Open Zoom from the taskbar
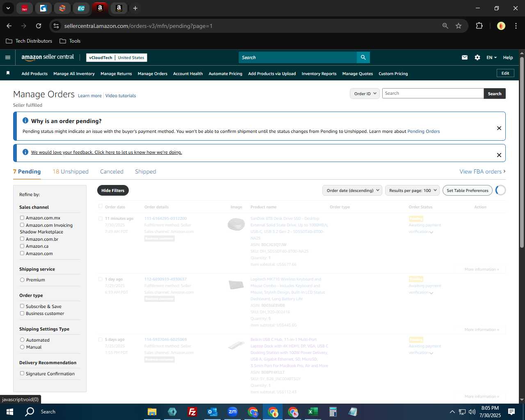The height and width of the screenshot is (420, 525). 233,412
